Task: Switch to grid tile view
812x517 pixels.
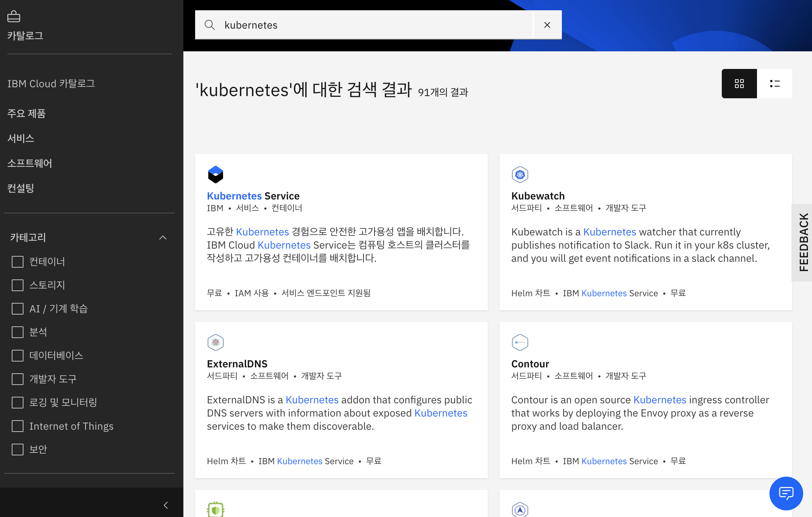Action: 739,84
